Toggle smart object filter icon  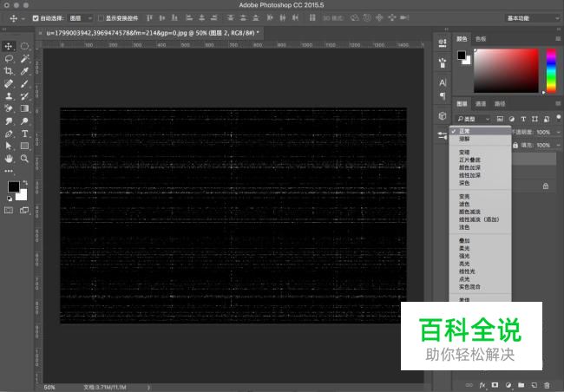pos(547,119)
